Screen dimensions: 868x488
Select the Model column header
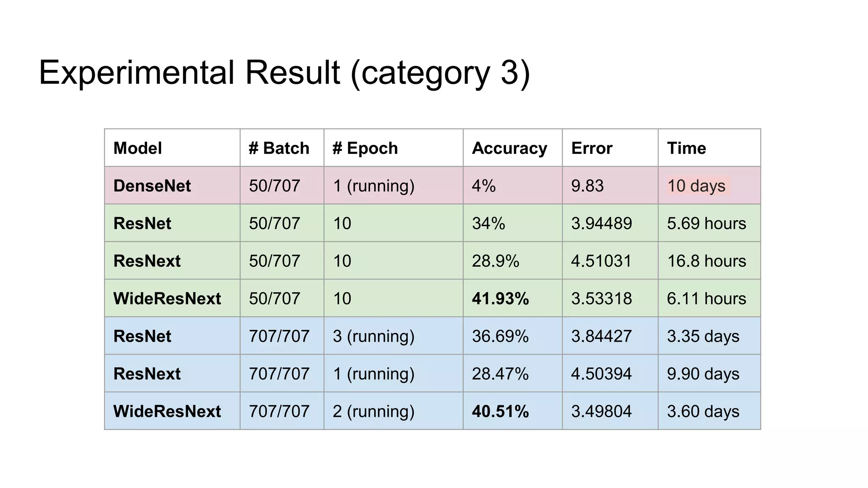(138, 148)
